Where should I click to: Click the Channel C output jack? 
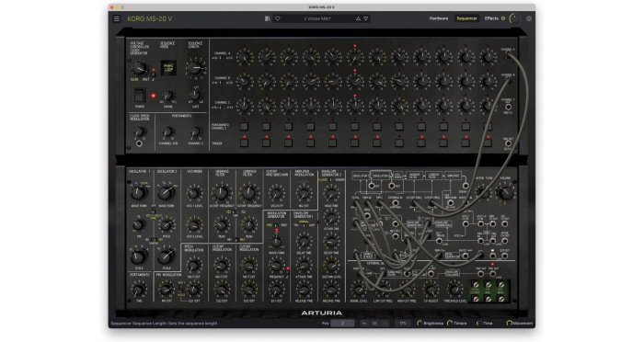coord(508,107)
